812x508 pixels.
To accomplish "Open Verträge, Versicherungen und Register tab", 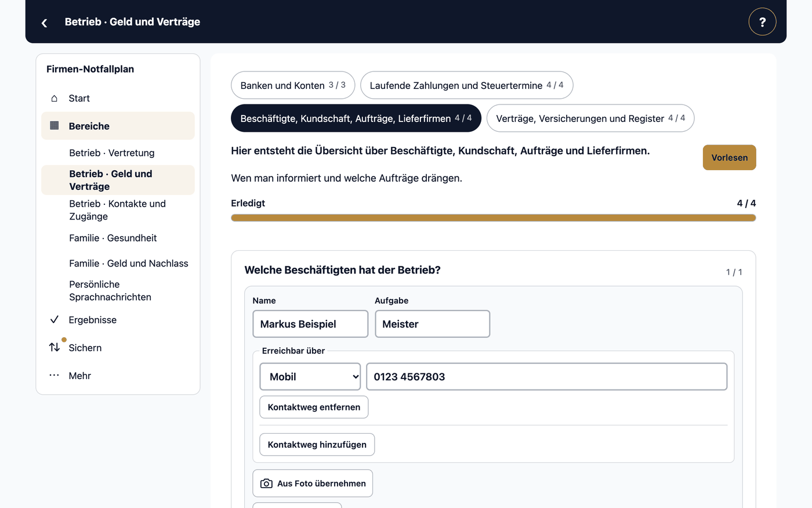I will pos(590,118).
